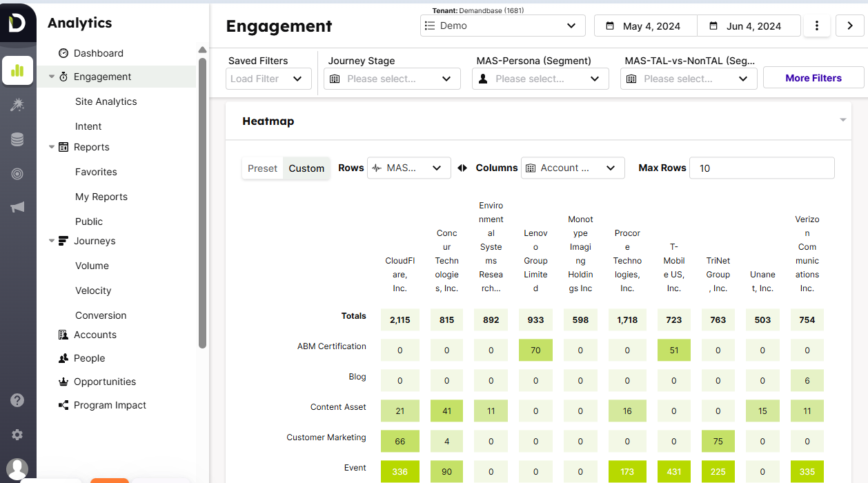Enable Custom mode for the heatmap
Image resolution: width=868 pixels, height=483 pixels.
pos(306,168)
